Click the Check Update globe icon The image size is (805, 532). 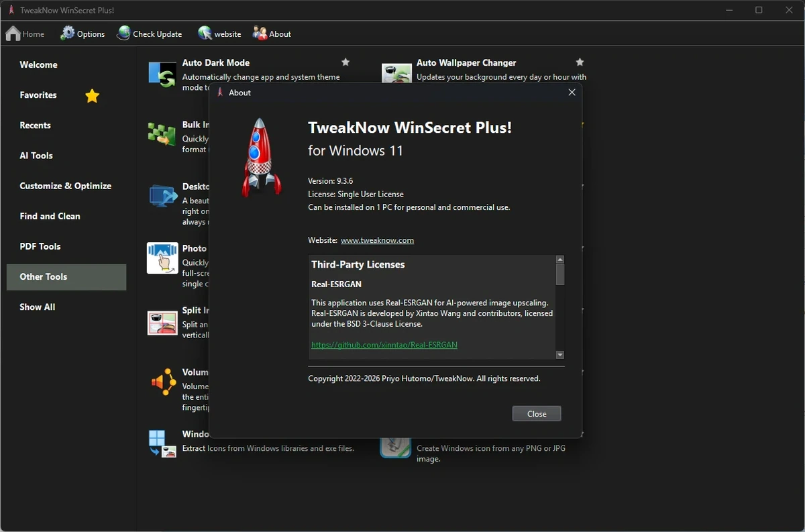(123, 33)
